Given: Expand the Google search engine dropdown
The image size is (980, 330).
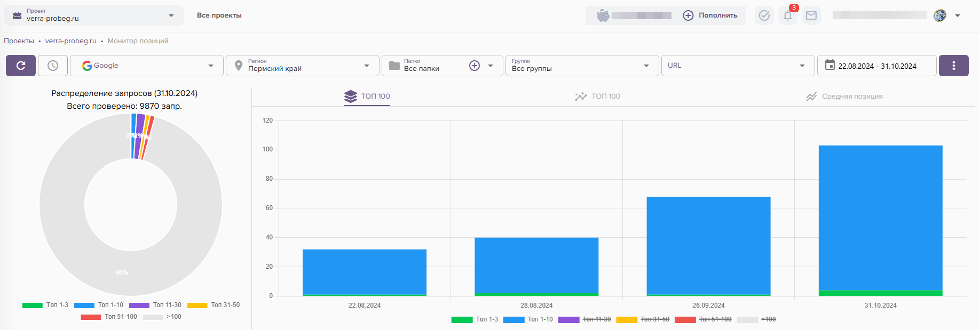Looking at the screenshot, I should tap(147, 66).
